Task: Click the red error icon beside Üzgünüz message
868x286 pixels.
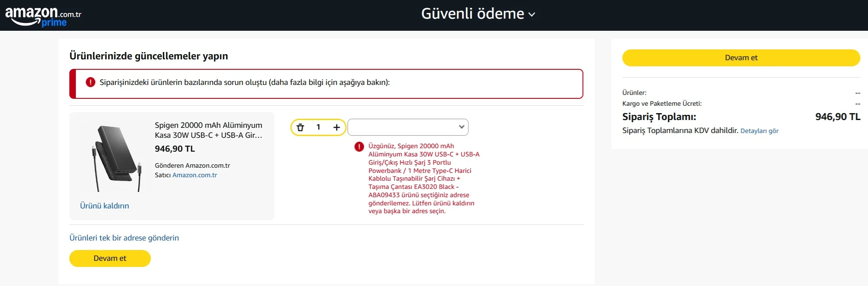Action: [x=359, y=147]
